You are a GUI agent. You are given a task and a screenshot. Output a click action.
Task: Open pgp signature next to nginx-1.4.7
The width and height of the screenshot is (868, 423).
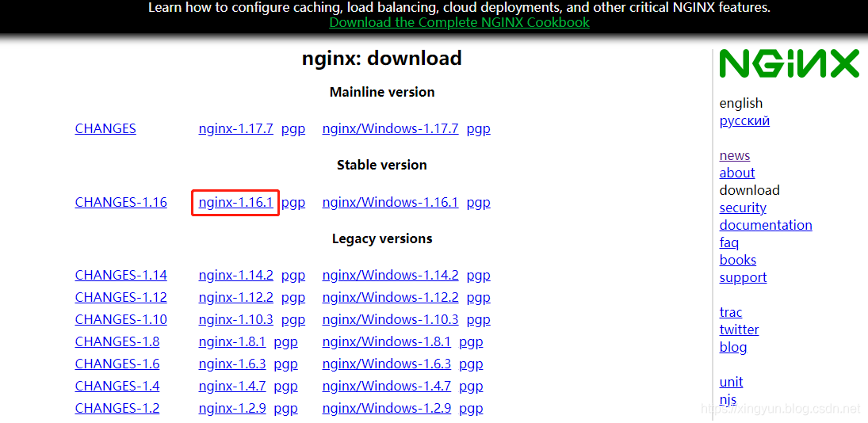[x=285, y=387]
